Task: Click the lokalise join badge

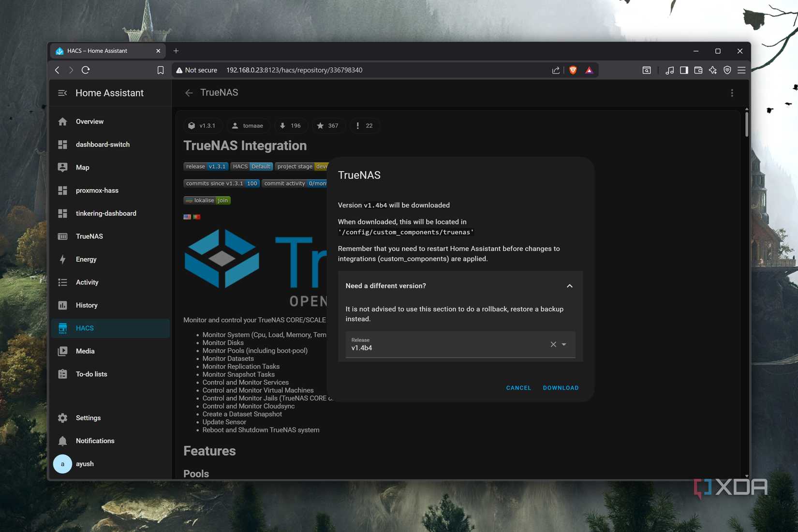Action: pos(207,200)
